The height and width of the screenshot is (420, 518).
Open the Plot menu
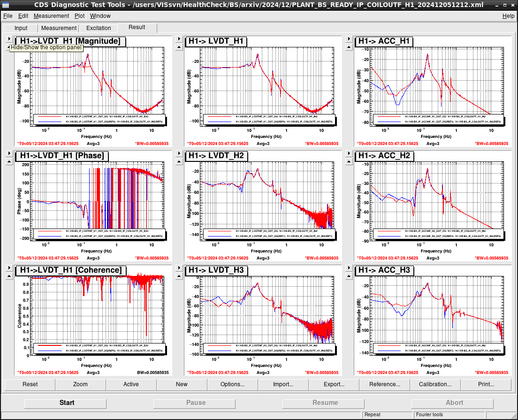[79, 16]
